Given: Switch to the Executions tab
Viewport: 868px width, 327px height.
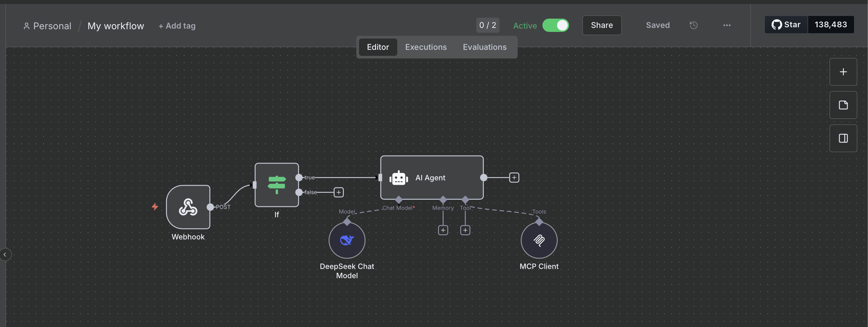Looking at the screenshot, I should [x=426, y=47].
